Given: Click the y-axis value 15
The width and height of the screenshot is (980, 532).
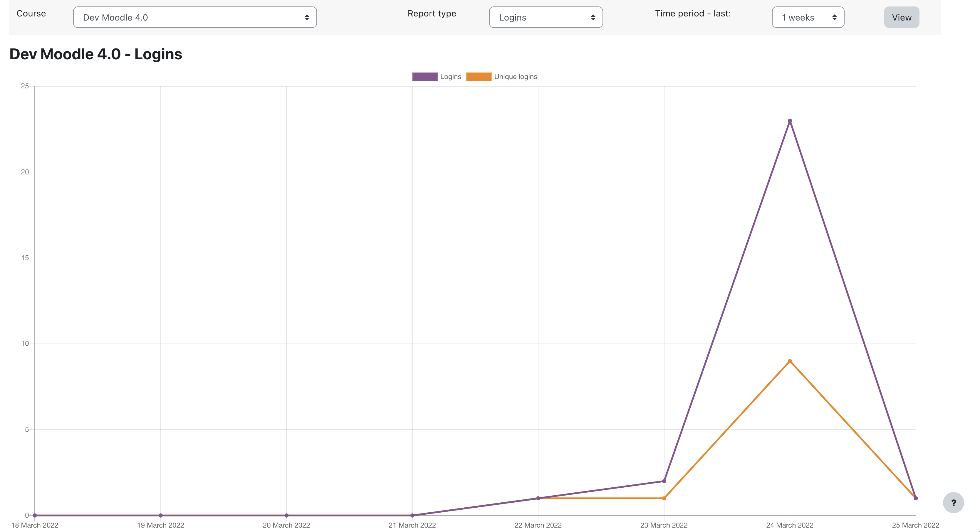Looking at the screenshot, I should click(25, 258).
